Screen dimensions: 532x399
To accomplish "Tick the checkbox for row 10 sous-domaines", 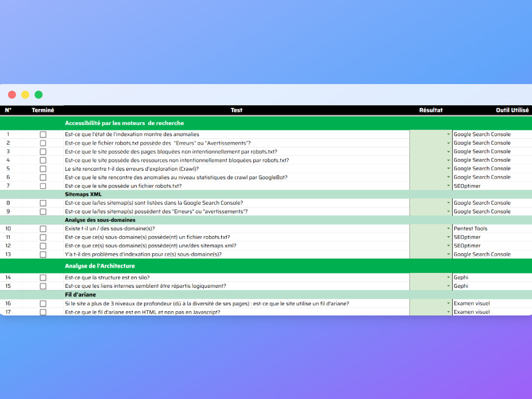I will [x=43, y=229].
